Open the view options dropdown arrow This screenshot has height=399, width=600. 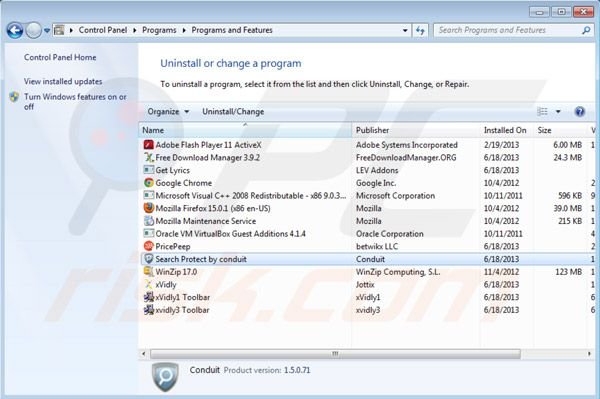pos(558,112)
